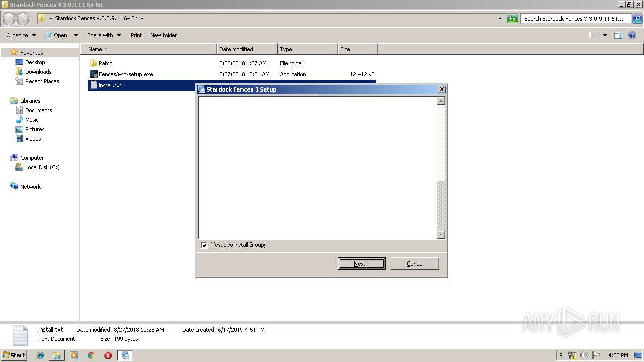
Task: Click the Open toolbar button
Action: tap(57, 35)
